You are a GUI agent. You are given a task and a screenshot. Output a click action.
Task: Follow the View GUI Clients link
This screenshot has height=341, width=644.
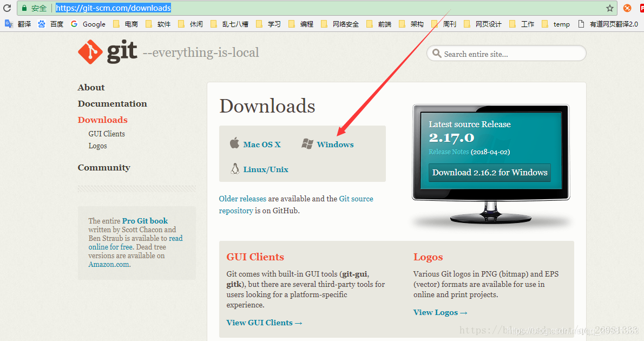click(265, 323)
